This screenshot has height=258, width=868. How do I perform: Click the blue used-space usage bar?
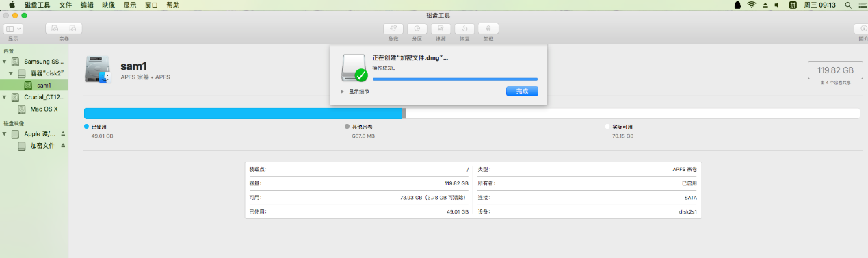[x=243, y=114]
